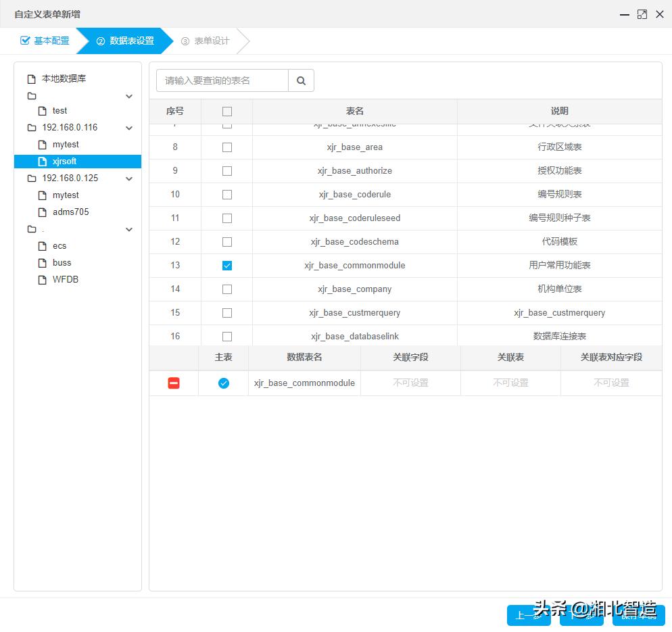Uncheck the xjr_base_commonmodule row checkbox
Image resolution: width=672 pixels, height=632 pixels.
pos(227,266)
